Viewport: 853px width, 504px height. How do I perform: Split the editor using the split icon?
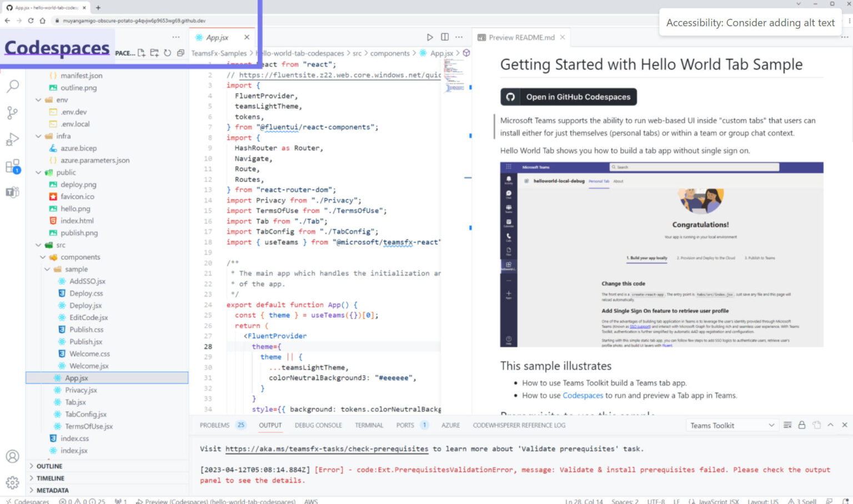[x=444, y=37]
